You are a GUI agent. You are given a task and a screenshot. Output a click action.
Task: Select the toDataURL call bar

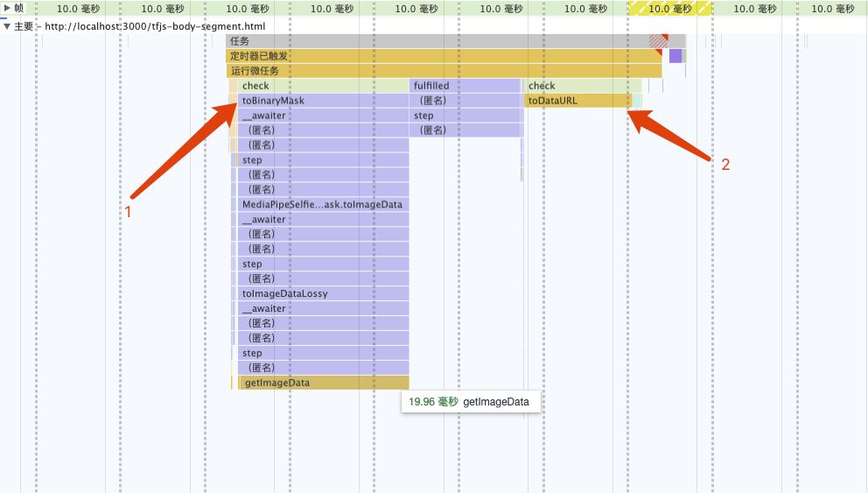577,101
